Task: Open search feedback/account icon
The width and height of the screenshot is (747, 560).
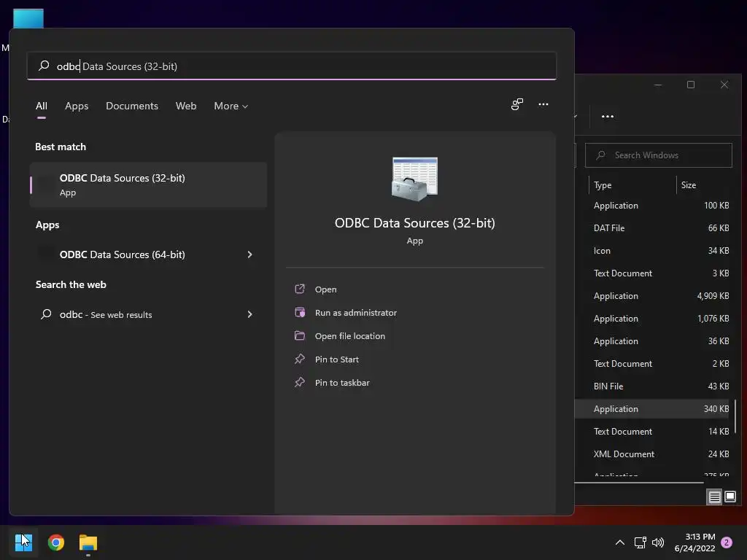Action: [x=517, y=104]
